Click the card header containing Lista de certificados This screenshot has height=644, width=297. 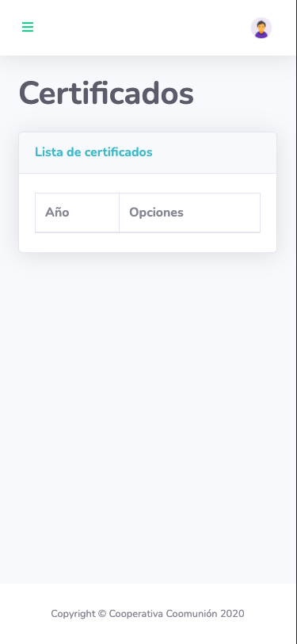pos(147,153)
